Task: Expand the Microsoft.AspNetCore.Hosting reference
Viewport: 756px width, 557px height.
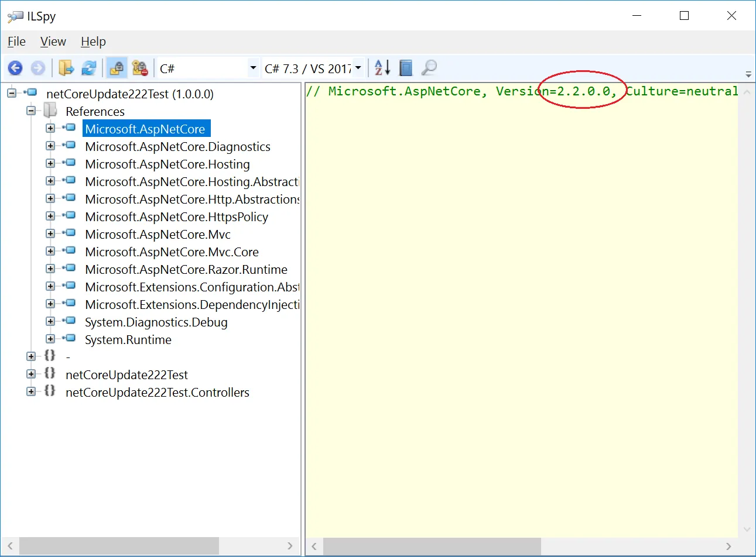Action: 50,163
